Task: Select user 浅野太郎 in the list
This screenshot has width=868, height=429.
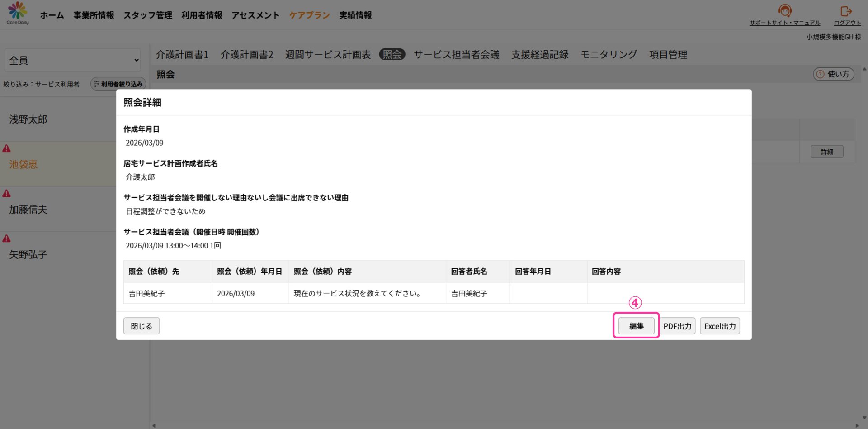Action: point(28,119)
